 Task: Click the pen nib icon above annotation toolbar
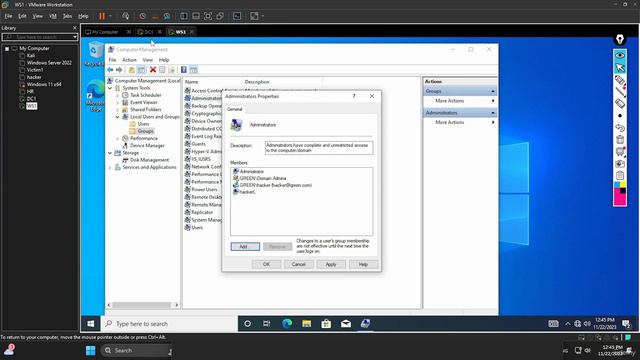click(620, 39)
